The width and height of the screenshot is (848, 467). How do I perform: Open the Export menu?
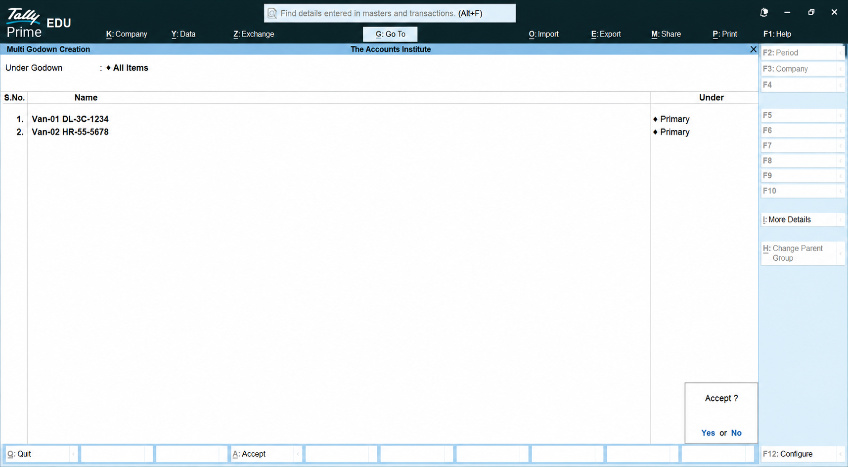[x=606, y=34]
